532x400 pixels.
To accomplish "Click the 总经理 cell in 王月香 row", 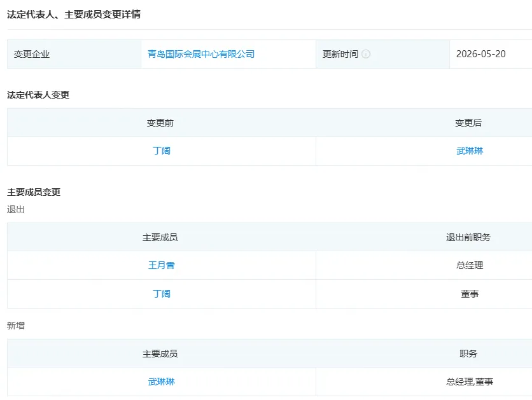I will pos(470,265).
